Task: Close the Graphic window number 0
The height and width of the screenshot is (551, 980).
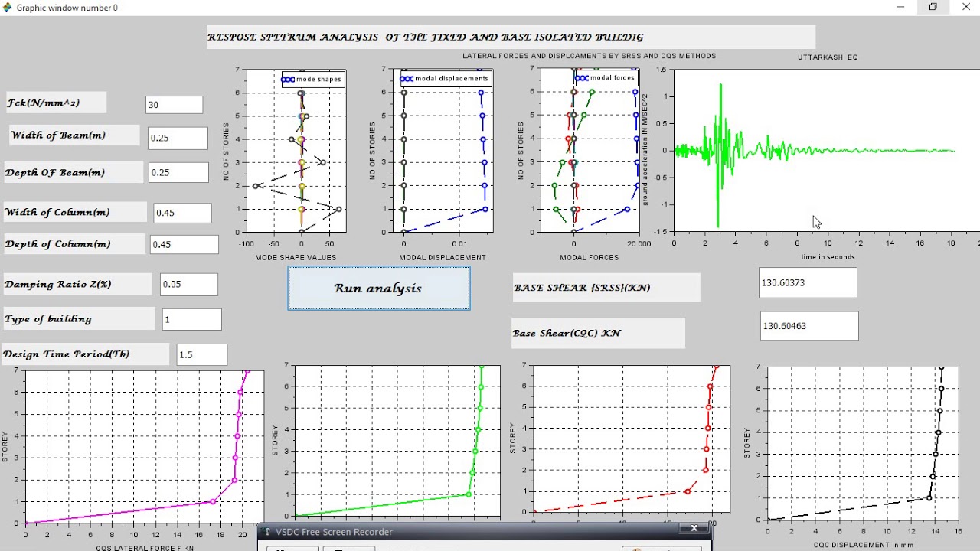Action: coord(965,7)
